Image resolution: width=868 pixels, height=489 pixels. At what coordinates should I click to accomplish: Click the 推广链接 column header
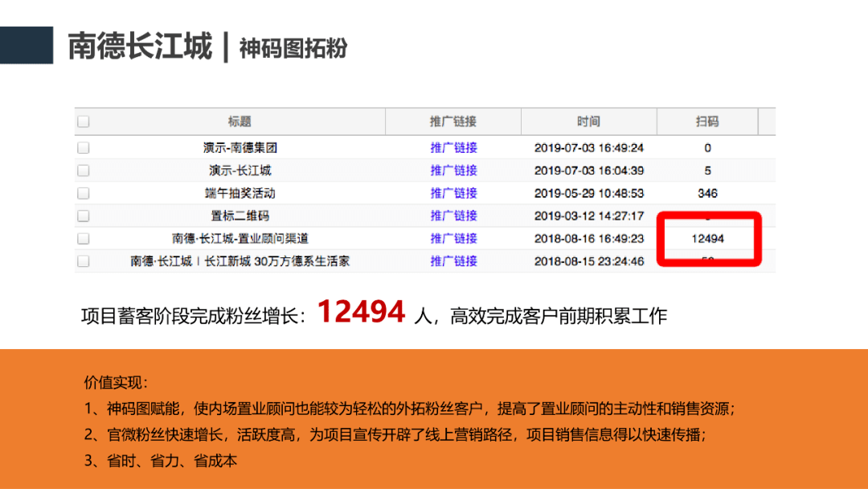pos(452,121)
